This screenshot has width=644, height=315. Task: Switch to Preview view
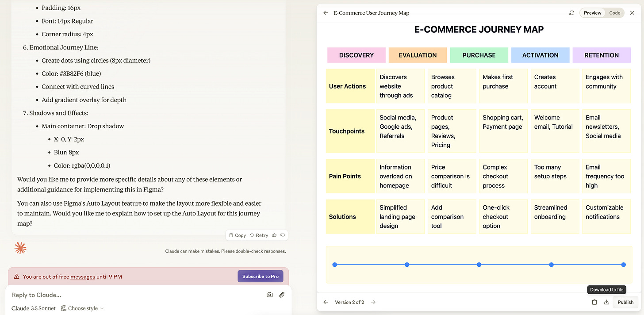coord(592,13)
